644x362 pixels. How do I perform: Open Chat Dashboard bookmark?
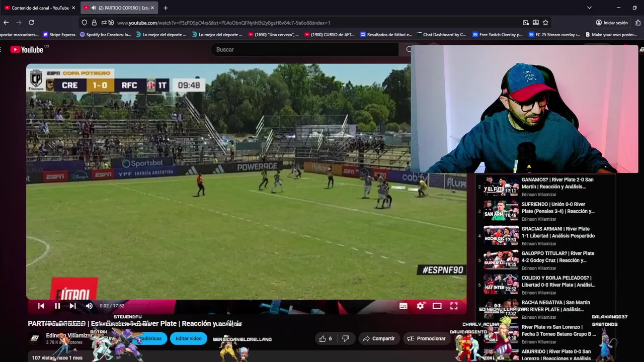point(441,35)
